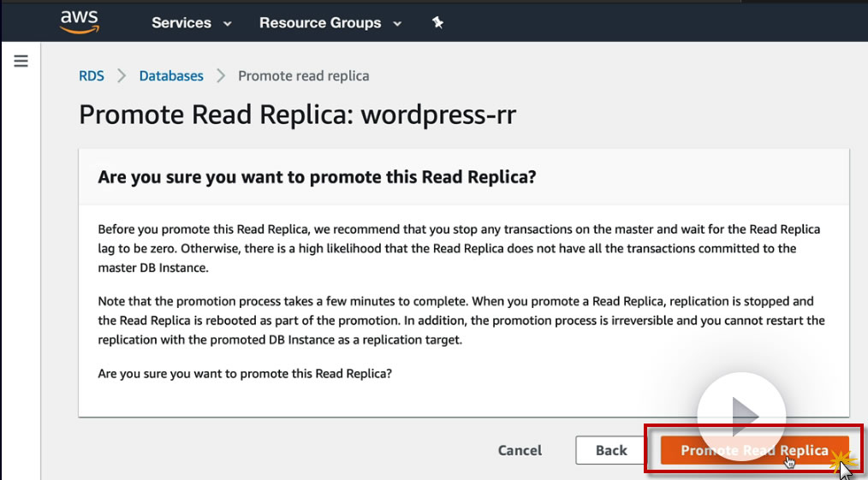The image size is (868, 480).
Task: Expand the chevron arrow beside Services
Action: click(x=228, y=24)
